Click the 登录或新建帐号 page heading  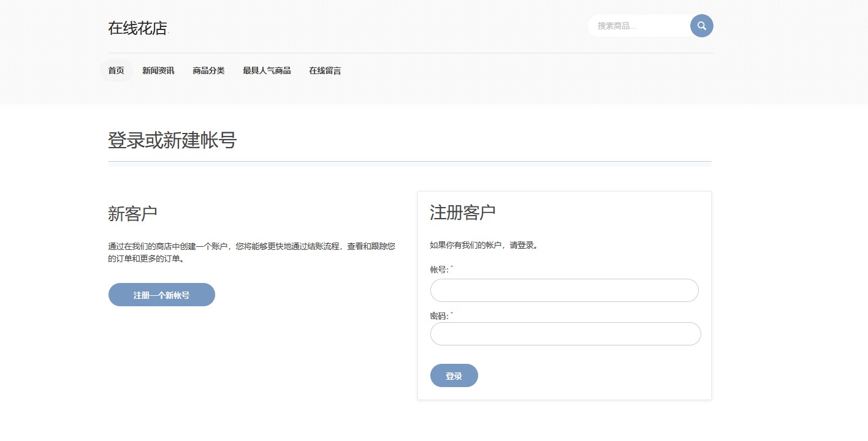tap(172, 140)
